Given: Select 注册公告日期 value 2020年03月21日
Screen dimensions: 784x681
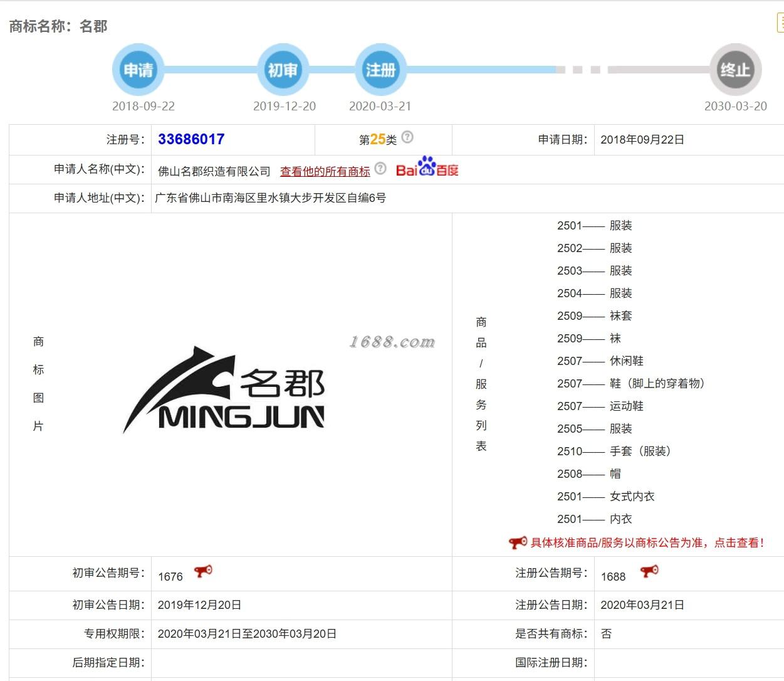Looking at the screenshot, I should pos(642,605).
